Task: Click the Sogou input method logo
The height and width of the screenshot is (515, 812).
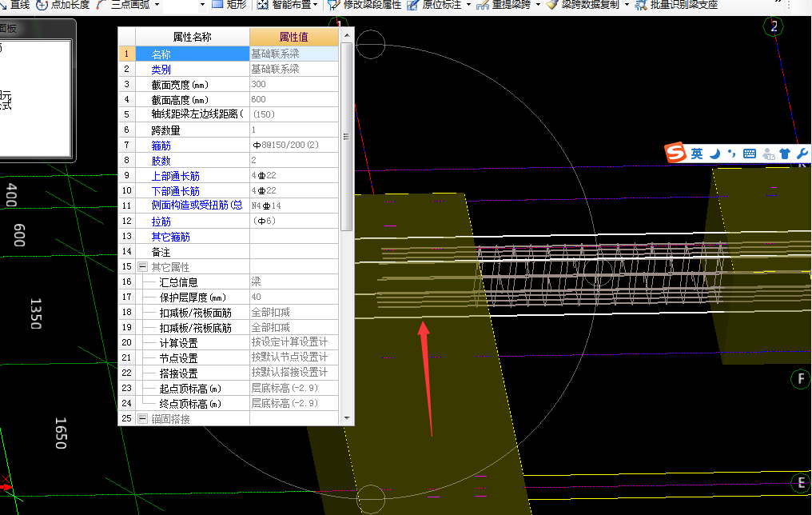Action: pyautogui.click(x=675, y=153)
